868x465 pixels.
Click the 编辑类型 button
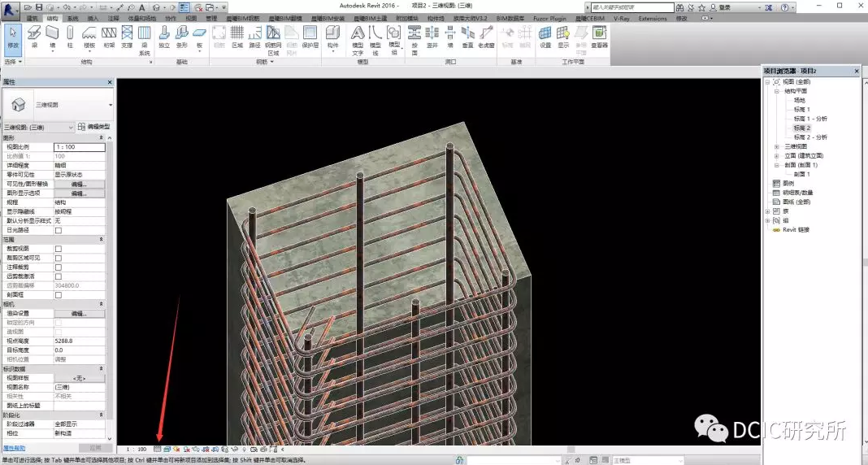coord(94,127)
